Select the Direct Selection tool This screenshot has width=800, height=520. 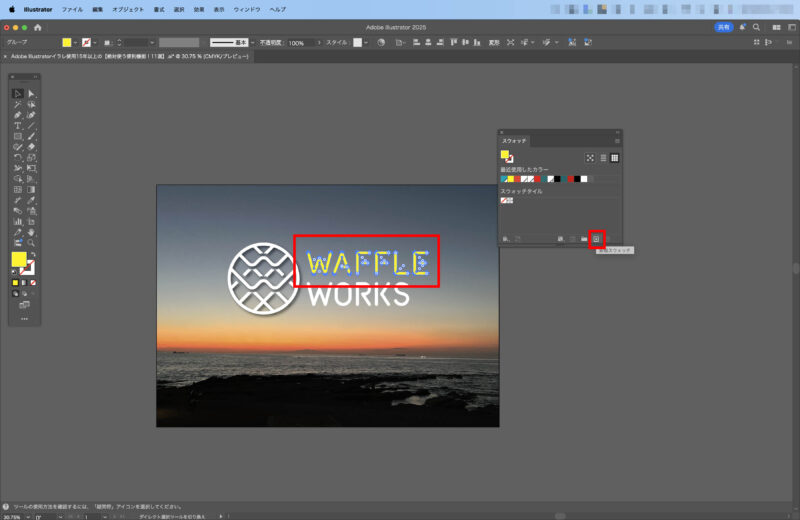click(31, 93)
